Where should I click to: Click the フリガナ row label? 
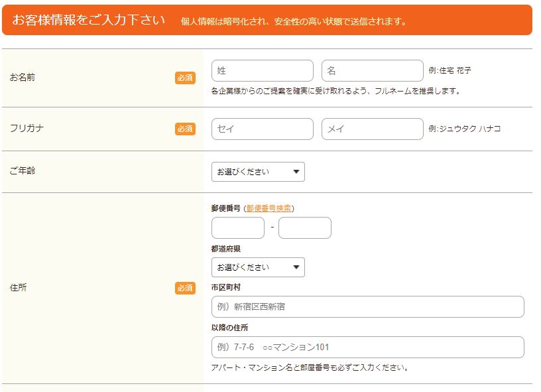pos(27,129)
